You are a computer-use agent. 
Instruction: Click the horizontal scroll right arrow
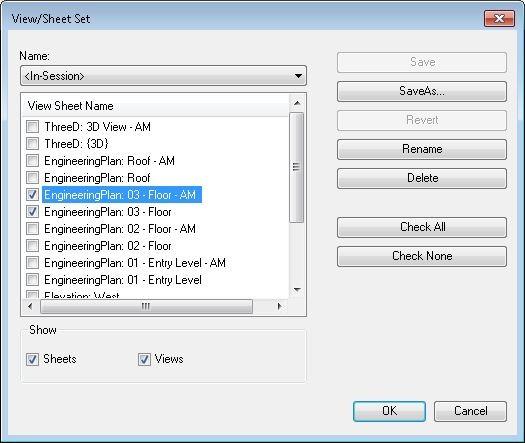pyautogui.click(x=280, y=306)
